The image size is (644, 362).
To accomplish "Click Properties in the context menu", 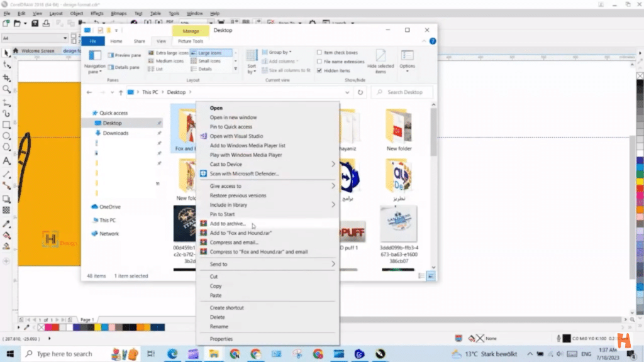I will 268,339.
